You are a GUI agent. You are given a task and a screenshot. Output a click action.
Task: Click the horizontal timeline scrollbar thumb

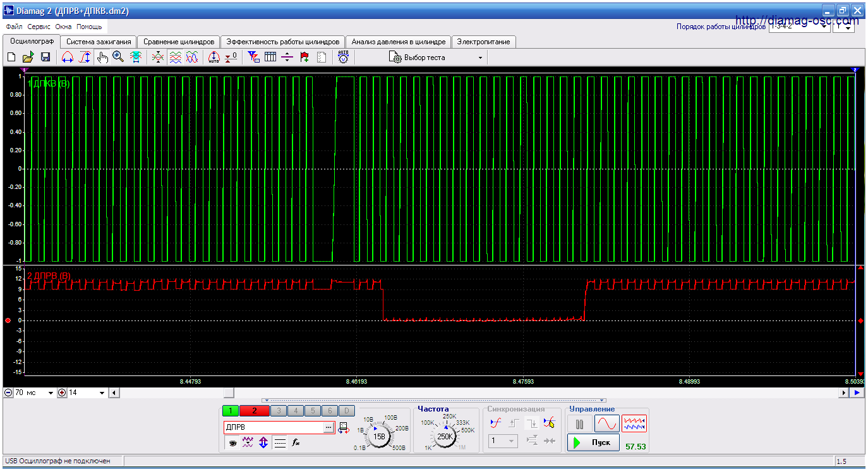point(229,393)
